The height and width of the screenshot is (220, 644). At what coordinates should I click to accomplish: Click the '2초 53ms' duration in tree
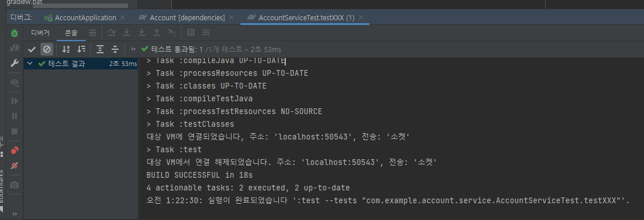123,64
